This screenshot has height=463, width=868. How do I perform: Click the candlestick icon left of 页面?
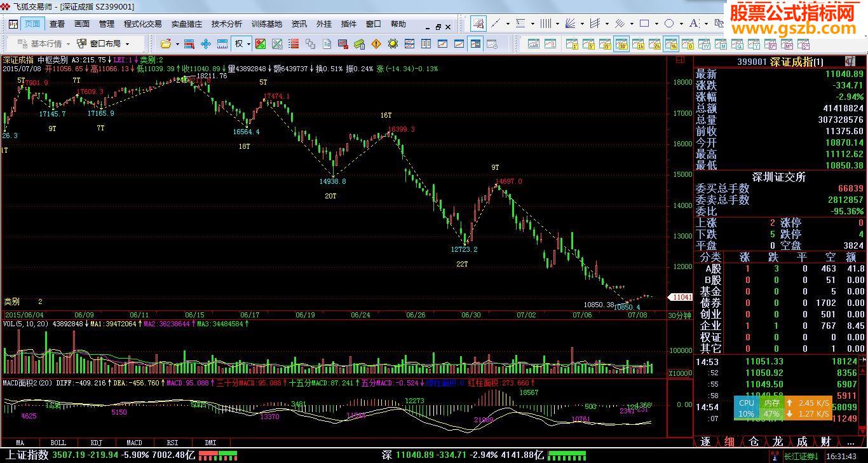click(x=13, y=24)
